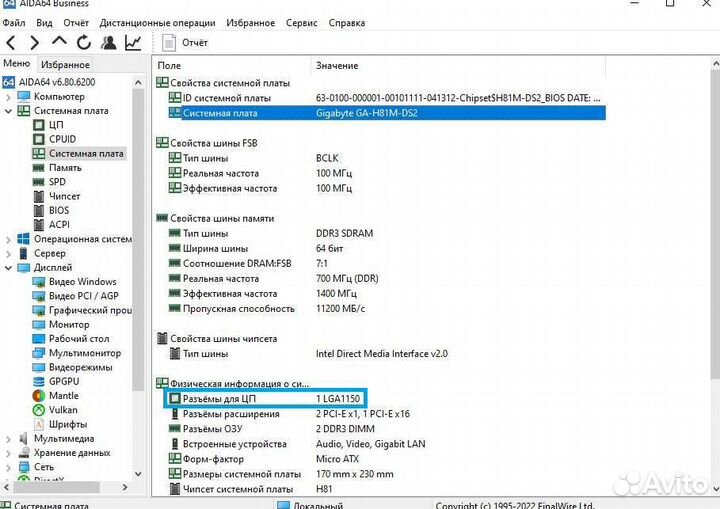Expand the Компьютер tree node
Viewport: 720px width, 509px height.
coord(8,97)
